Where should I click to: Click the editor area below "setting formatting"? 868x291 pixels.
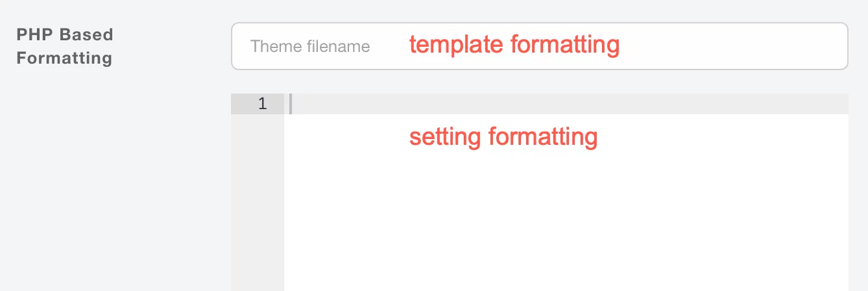pos(503,195)
